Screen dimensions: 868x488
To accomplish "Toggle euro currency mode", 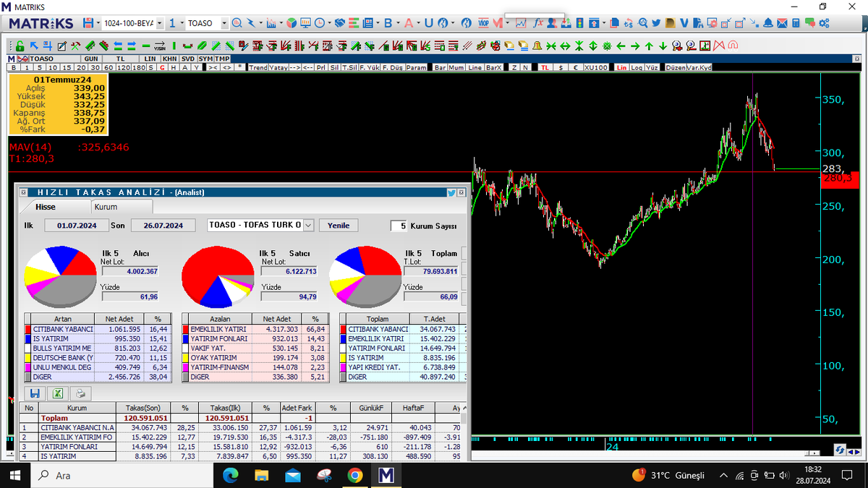I will point(576,67).
